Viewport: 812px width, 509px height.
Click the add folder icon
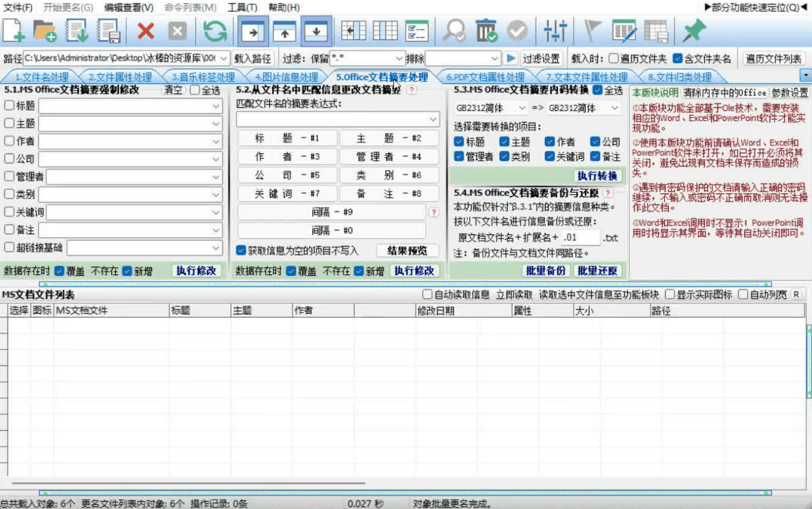point(45,31)
